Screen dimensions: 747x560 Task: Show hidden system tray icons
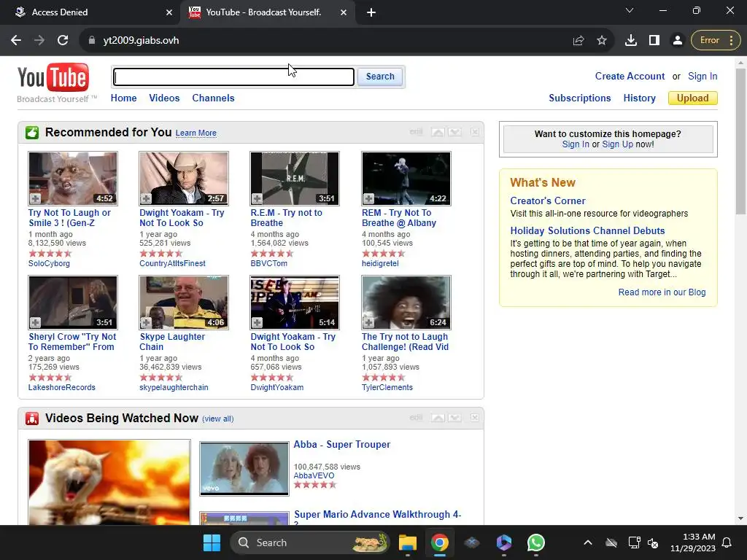click(x=588, y=542)
